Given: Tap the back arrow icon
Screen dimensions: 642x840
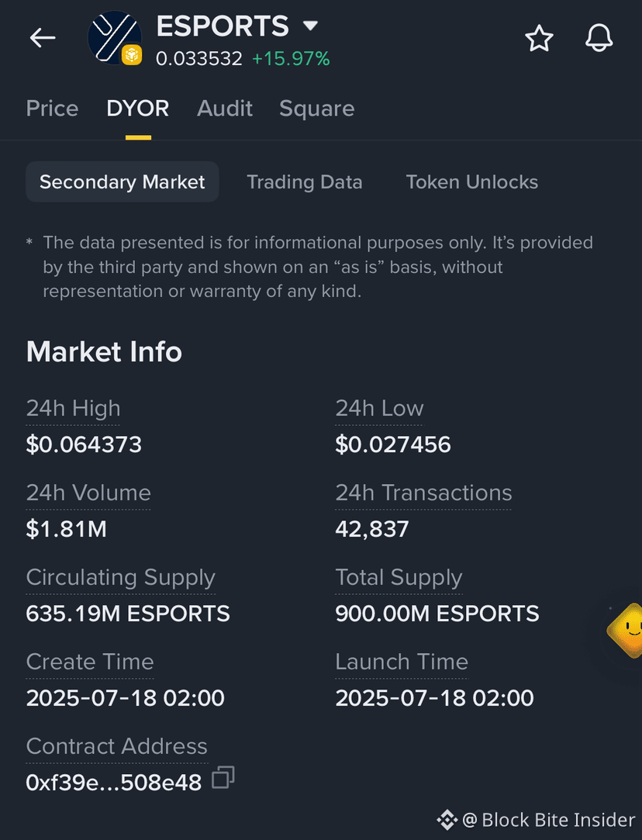Looking at the screenshot, I should [43, 37].
